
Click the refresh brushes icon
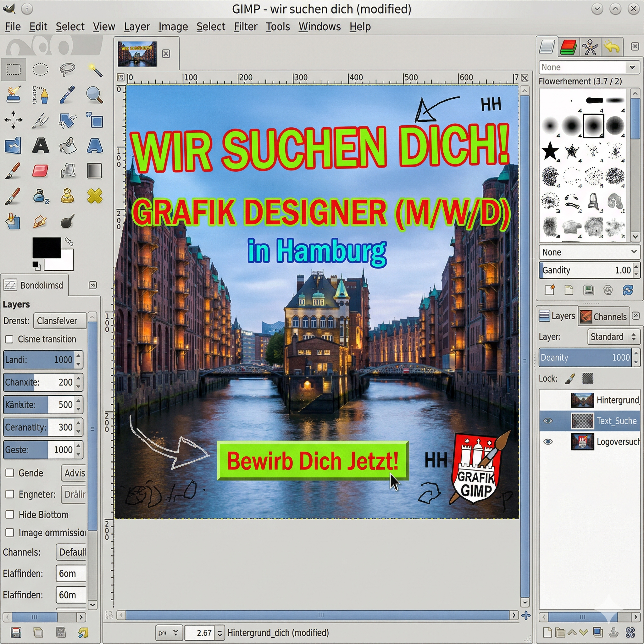pyautogui.click(x=628, y=290)
